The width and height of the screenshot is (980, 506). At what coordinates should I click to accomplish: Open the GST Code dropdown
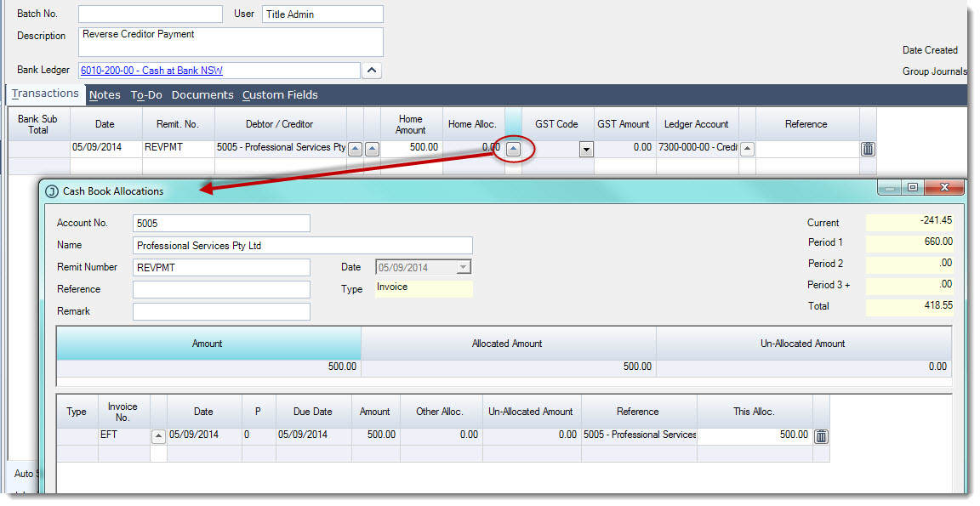pyautogui.click(x=585, y=150)
